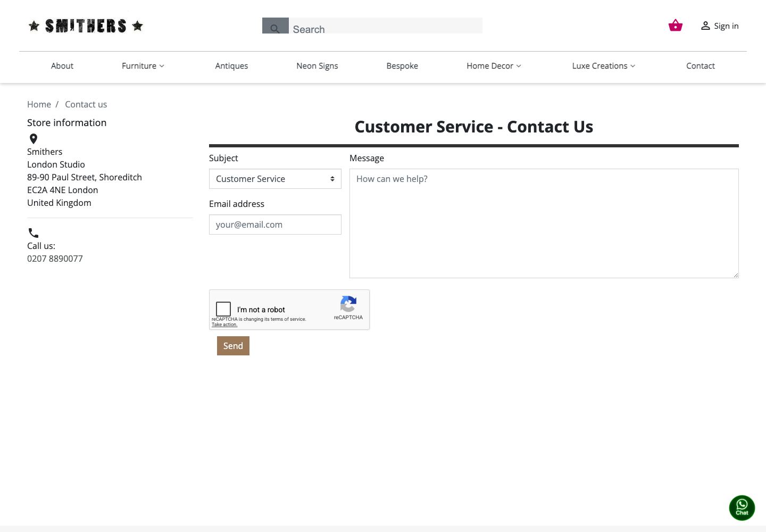
Task: Click United Kingdom text
Action: [x=59, y=203]
